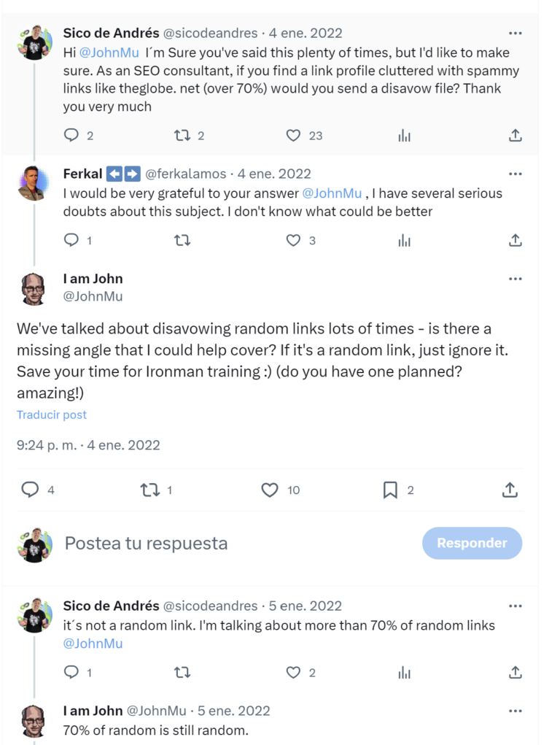Screen dimensions: 560x745
Task: Open the more options menu on Sico's first tweet
Action: tap(516, 33)
